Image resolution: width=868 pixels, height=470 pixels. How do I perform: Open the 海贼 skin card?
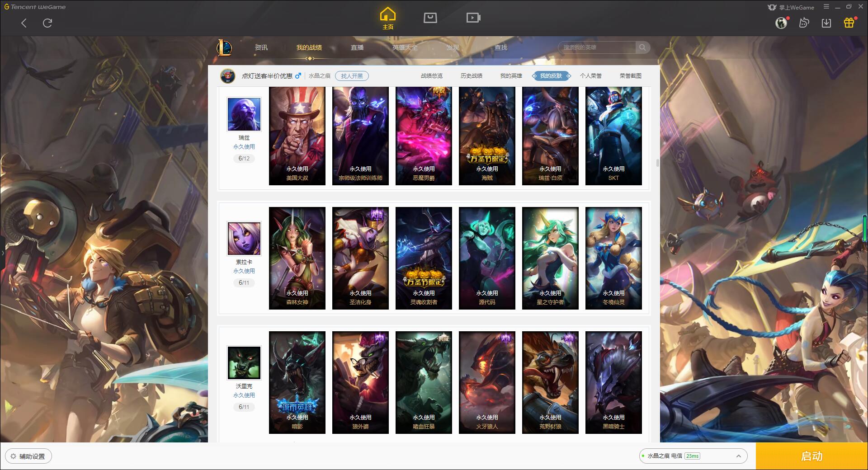click(x=487, y=136)
